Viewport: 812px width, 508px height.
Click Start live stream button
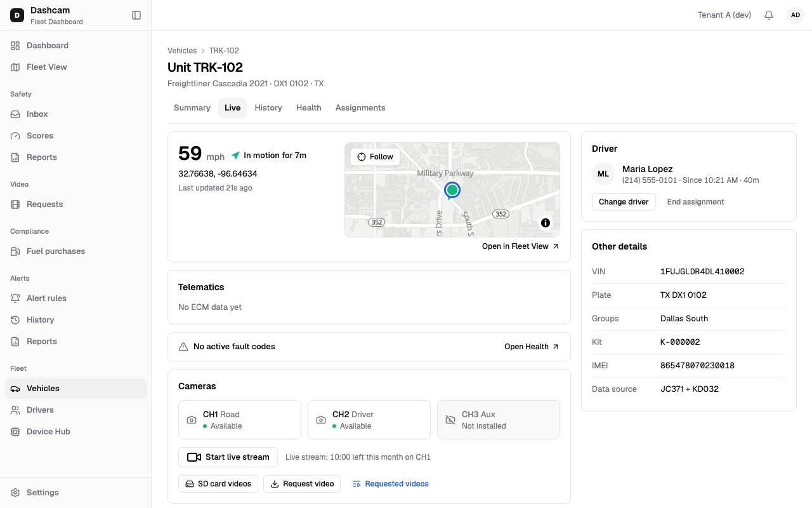click(x=228, y=457)
